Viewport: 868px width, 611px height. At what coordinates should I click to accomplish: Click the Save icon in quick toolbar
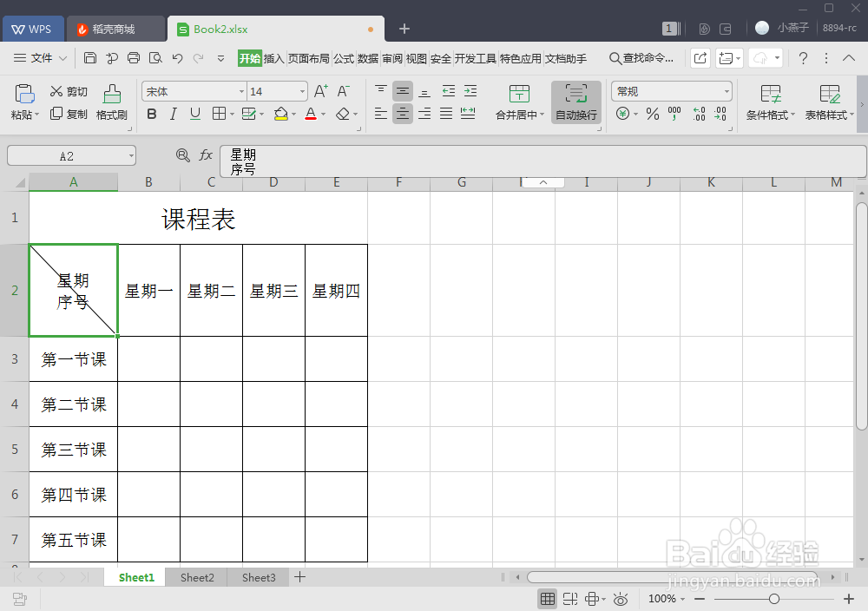coord(90,58)
